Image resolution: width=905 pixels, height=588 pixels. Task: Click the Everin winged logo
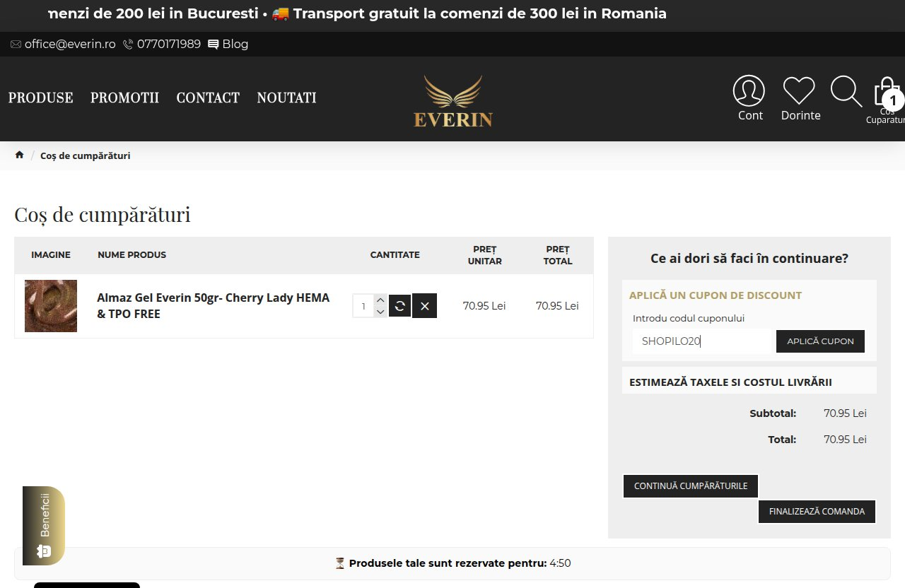click(453, 101)
